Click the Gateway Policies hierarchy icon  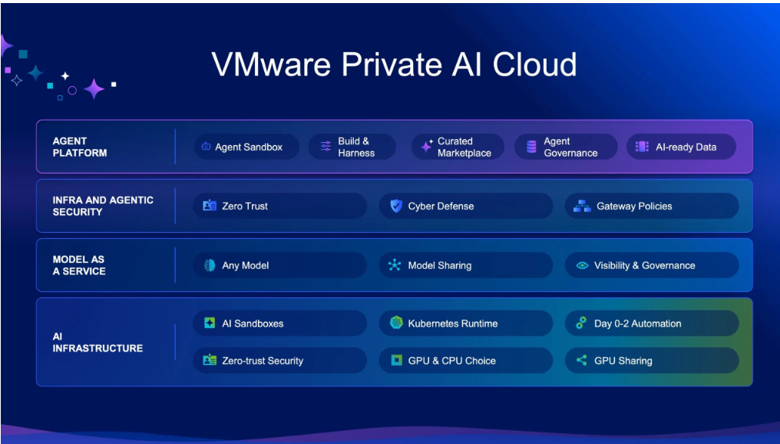pos(582,206)
